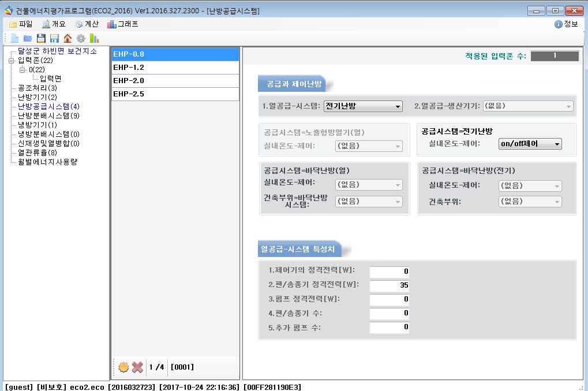Open the 계산 menu
This screenshot has width=588, height=391.
pyautogui.click(x=87, y=24)
